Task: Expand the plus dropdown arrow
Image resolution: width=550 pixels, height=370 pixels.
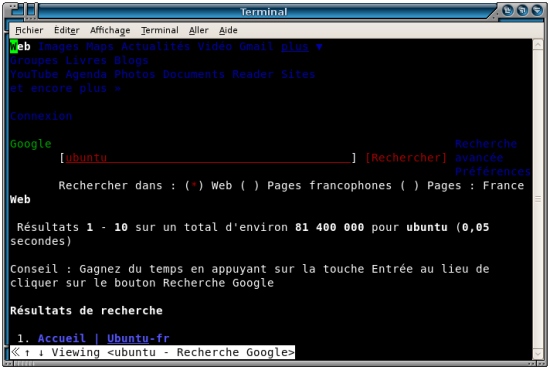Action: click(x=319, y=47)
